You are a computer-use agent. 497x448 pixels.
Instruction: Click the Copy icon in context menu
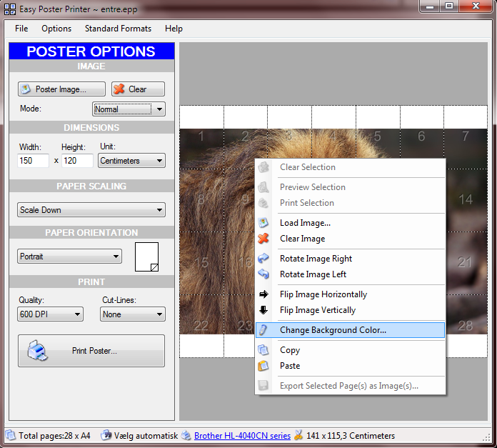click(x=263, y=350)
